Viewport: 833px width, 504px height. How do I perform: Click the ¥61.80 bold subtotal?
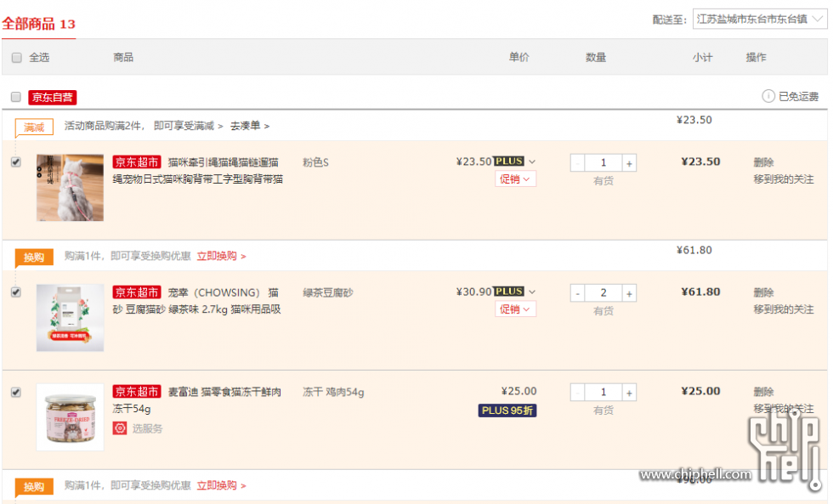(700, 292)
